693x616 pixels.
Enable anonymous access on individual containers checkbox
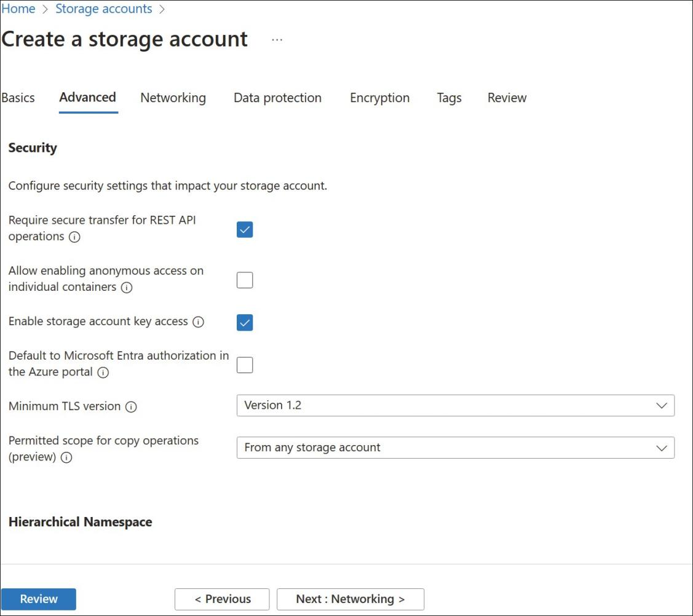[x=244, y=280]
